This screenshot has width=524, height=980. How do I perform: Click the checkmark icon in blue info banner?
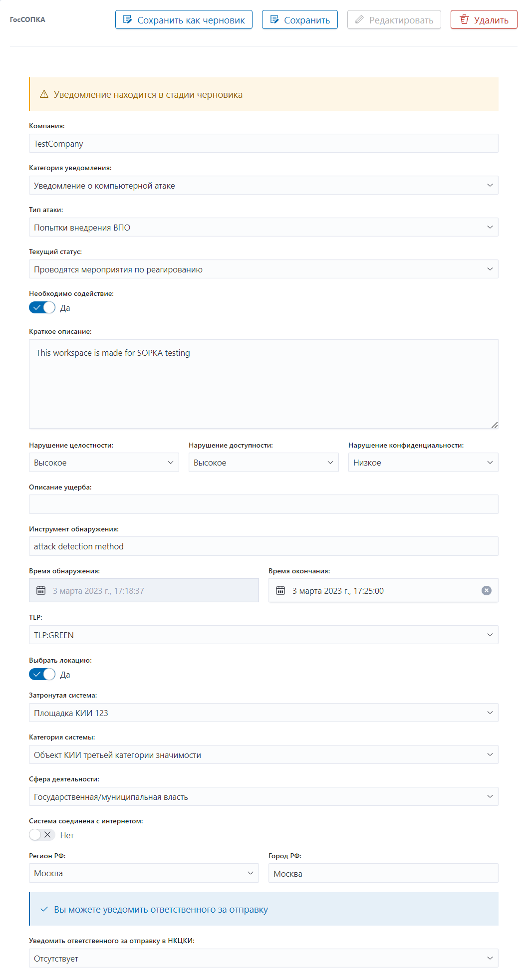[x=44, y=909]
